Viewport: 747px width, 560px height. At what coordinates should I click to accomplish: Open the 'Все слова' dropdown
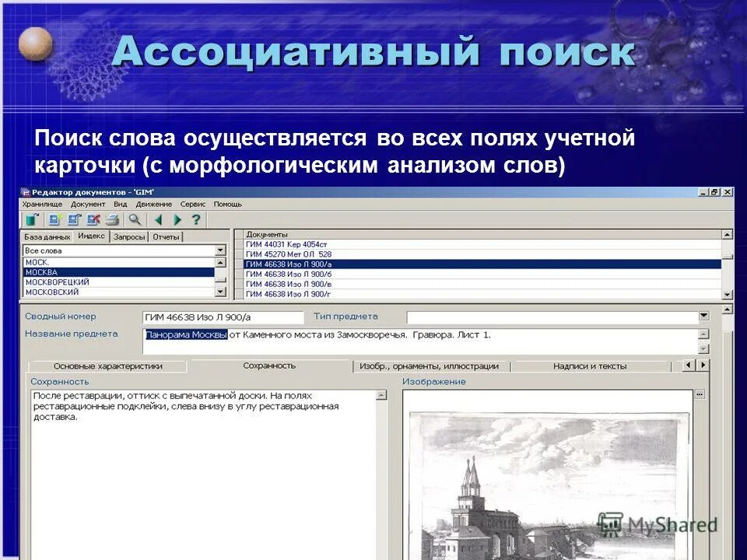pyautogui.click(x=219, y=251)
